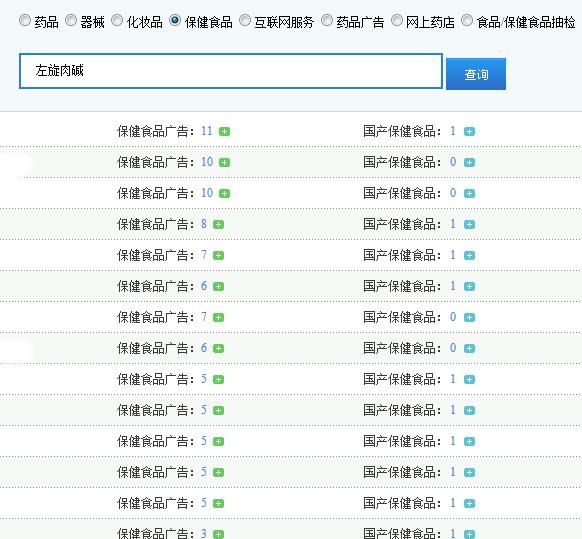Expand 国产保健食品 in the second 保健食品广告 10 row

point(469,193)
